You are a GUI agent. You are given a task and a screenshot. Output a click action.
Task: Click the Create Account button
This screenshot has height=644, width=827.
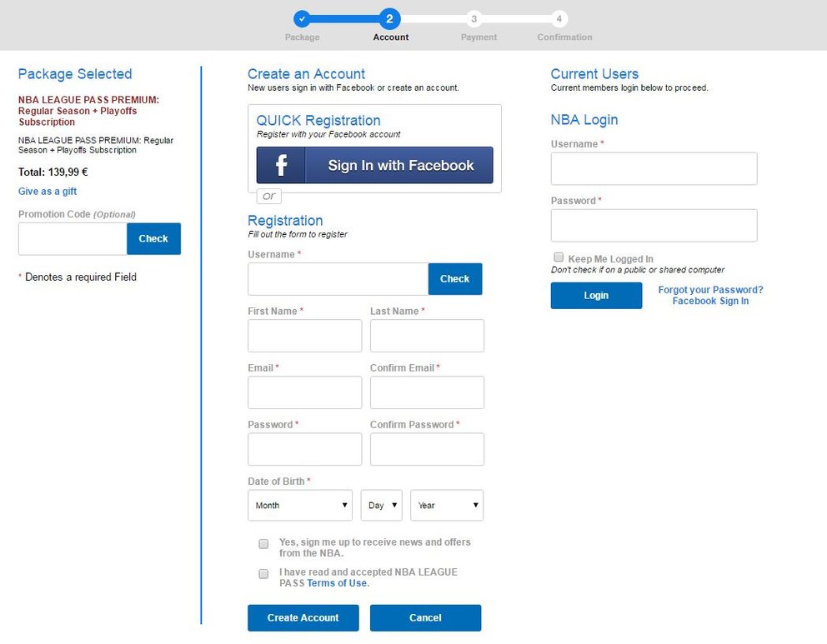click(x=303, y=617)
